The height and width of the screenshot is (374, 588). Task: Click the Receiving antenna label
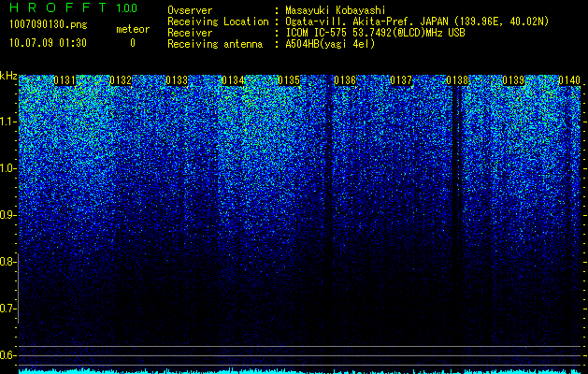point(215,44)
